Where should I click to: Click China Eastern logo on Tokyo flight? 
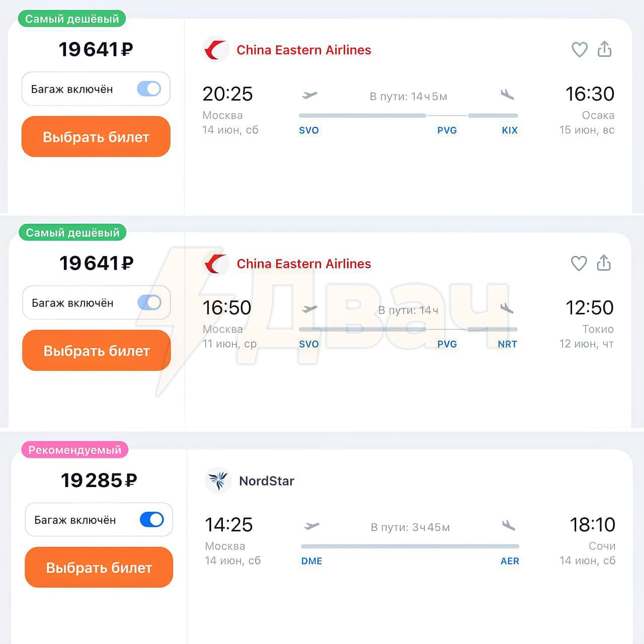[x=216, y=264]
